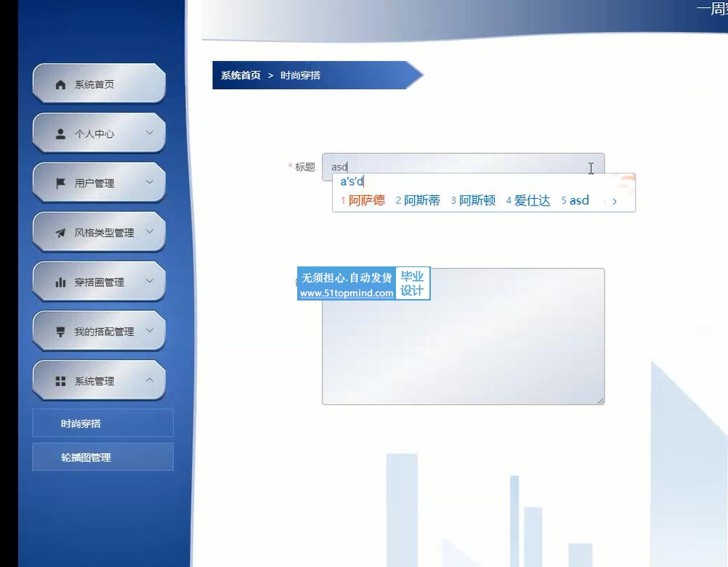Collapse the 系统管理 chevron
The width and height of the screenshot is (728, 567).
click(x=150, y=380)
